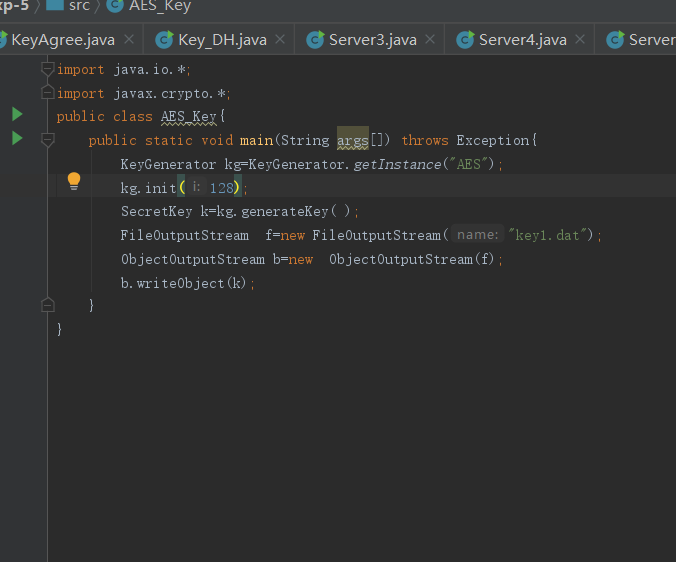Click the "AES" string literal
The height and width of the screenshot is (562, 676).
point(469,164)
